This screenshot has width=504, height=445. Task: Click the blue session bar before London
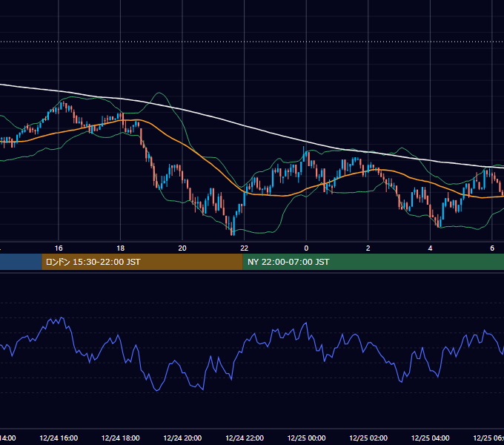21,262
